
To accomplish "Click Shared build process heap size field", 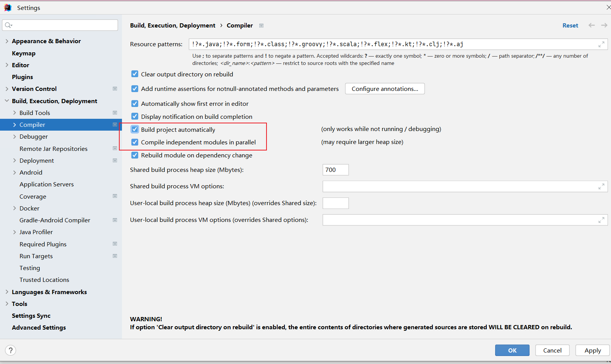I will coord(336,170).
